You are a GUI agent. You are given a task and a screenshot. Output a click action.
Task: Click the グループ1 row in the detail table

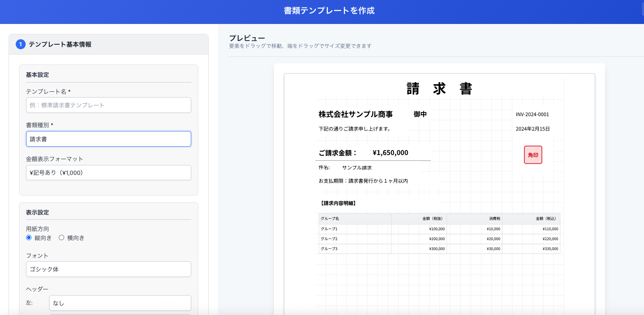coord(329,229)
